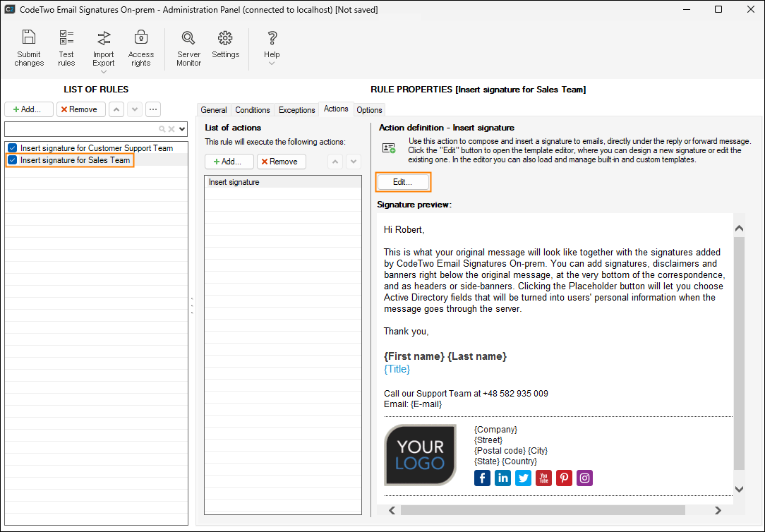Toggle the Sales Team rule checkbox

pos(12,160)
